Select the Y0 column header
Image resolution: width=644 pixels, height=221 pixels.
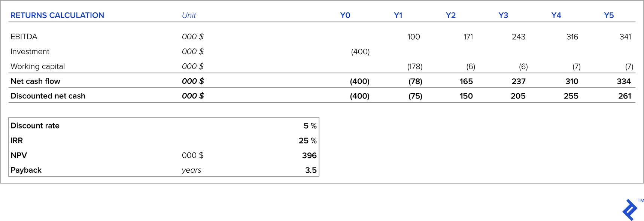pos(345,15)
